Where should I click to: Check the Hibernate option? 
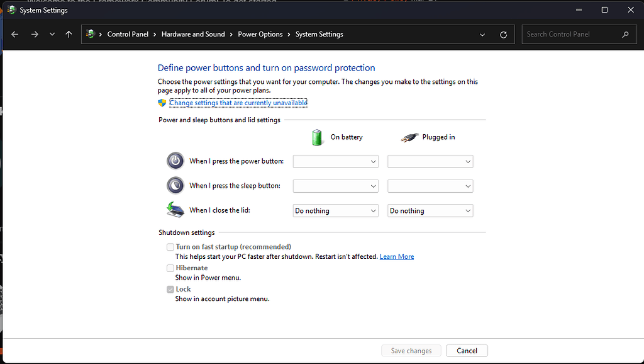tap(170, 268)
